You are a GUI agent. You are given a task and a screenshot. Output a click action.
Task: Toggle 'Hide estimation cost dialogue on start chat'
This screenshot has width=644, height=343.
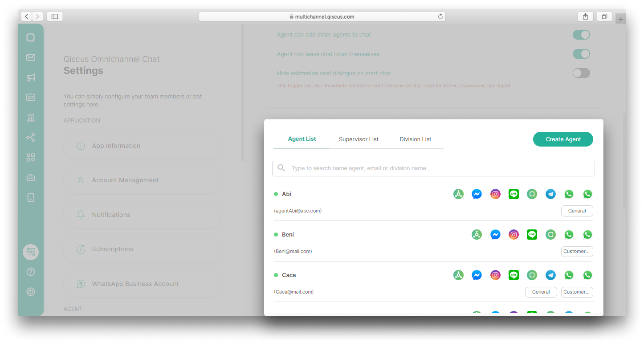(581, 73)
